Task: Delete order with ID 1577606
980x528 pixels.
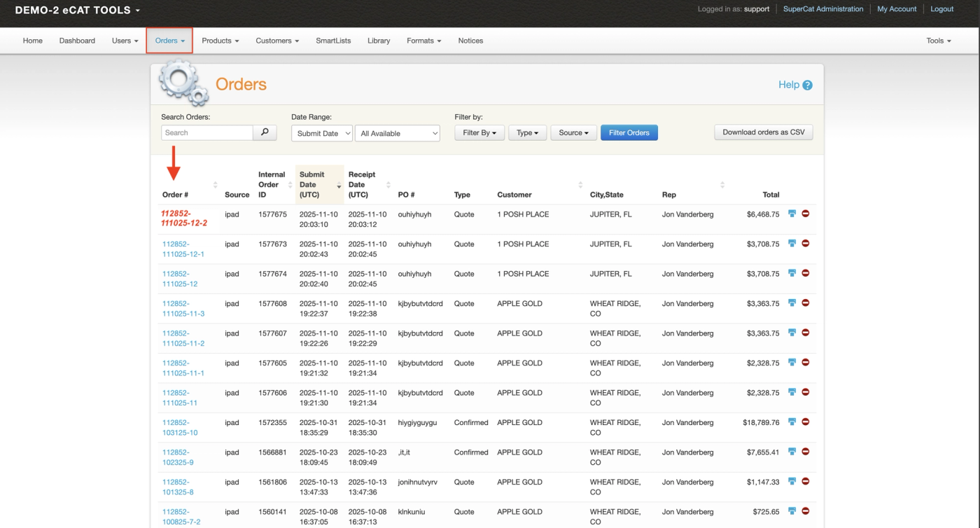Action: coord(806,392)
